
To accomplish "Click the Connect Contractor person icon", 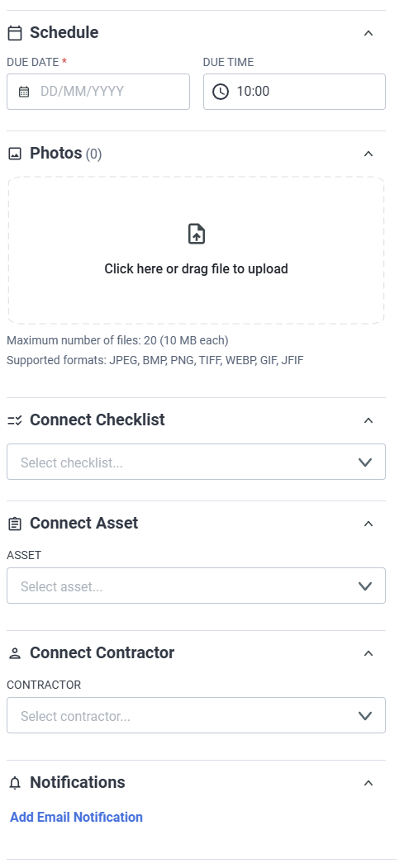I will click(15, 654).
